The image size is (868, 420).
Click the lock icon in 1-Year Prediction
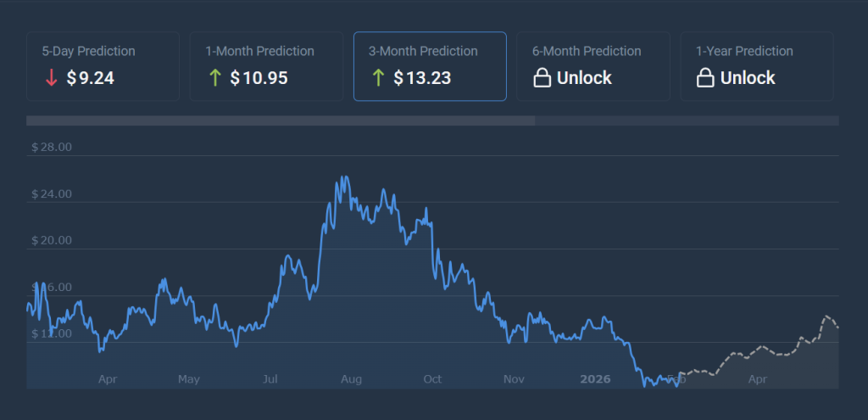(705, 78)
